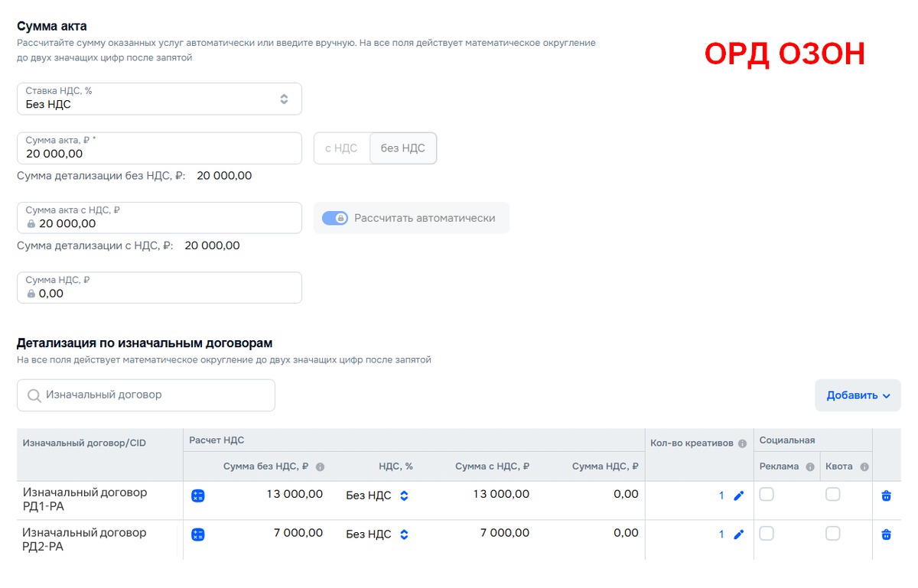
Task: Edit creatives count pencil in РД1-РА row
Action: [x=738, y=495]
